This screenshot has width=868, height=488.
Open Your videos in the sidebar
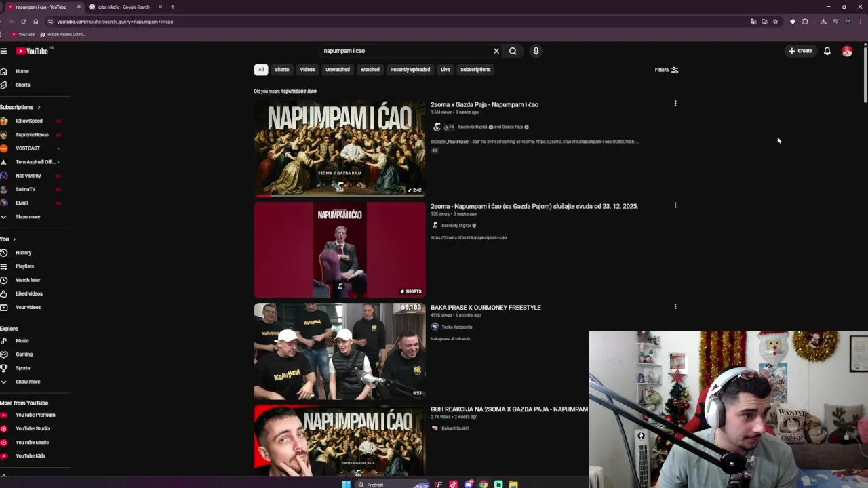(x=28, y=307)
